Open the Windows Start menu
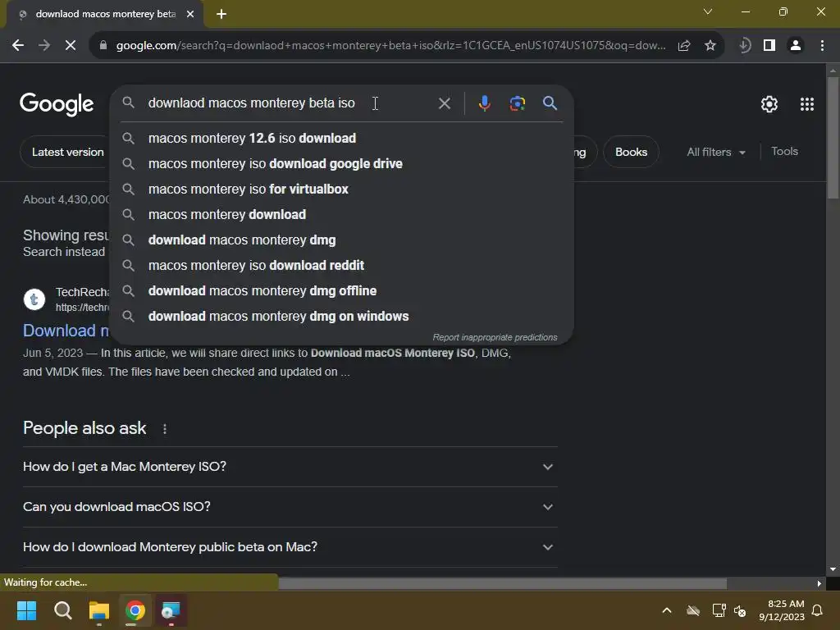This screenshot has height=630, width=840. point(26,610)
